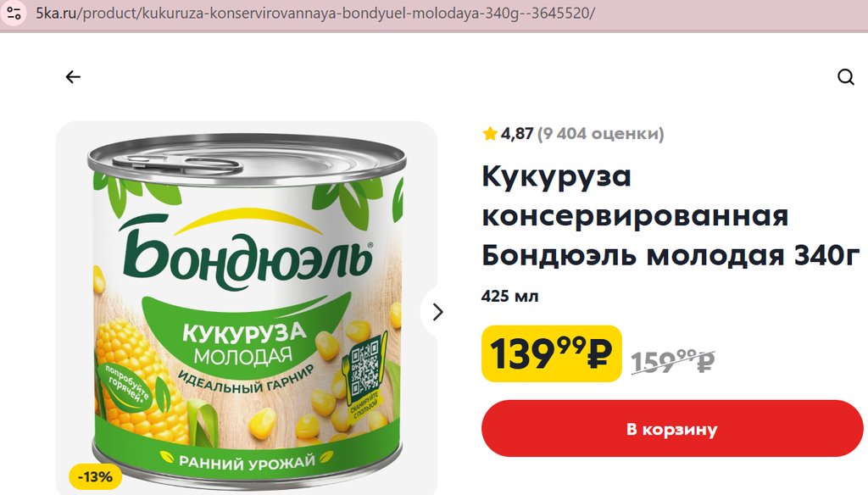
Task: Click the -13% discount badge
Action: pyautogui.click(x=95, y=476)
